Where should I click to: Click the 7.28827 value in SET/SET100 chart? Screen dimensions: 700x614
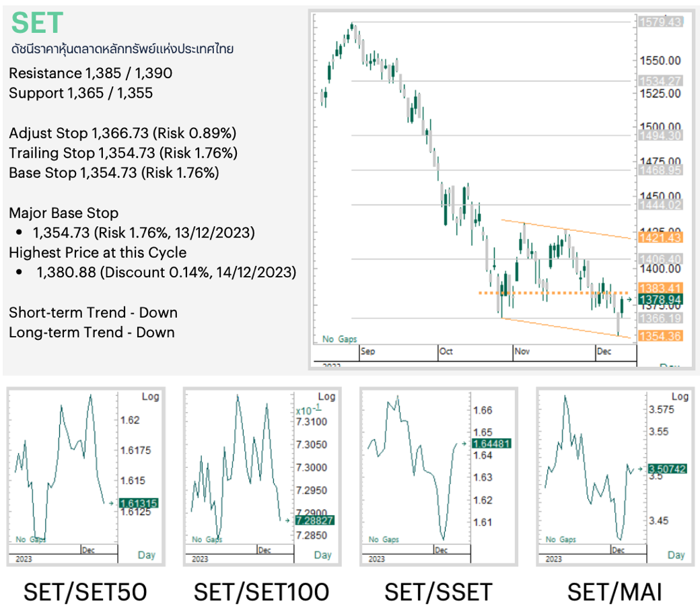pyautogui.click(x=315, y=520)
